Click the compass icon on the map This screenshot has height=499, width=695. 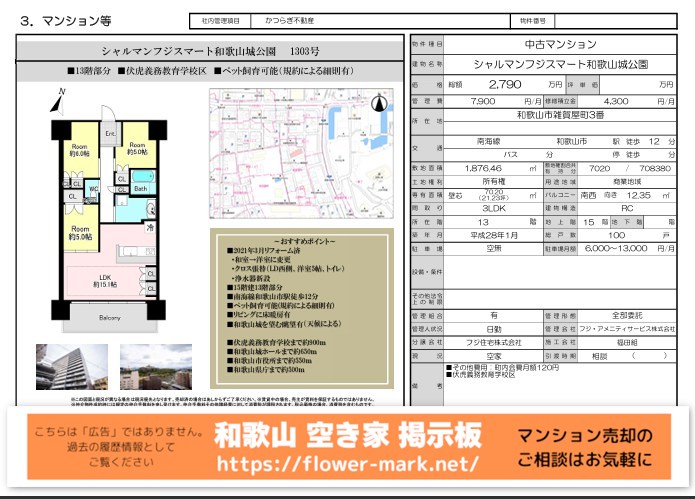(379, 102)
